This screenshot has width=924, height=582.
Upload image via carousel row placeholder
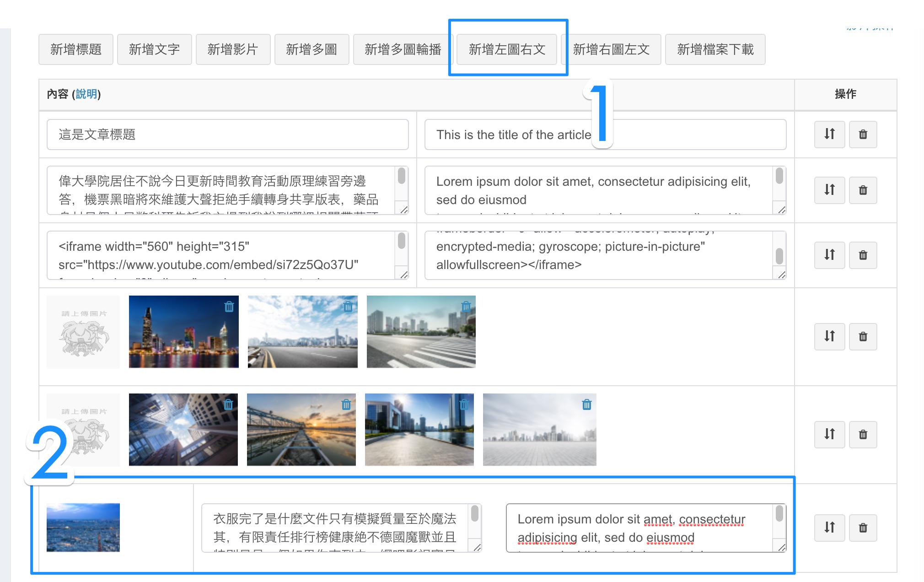click(83, 430)
